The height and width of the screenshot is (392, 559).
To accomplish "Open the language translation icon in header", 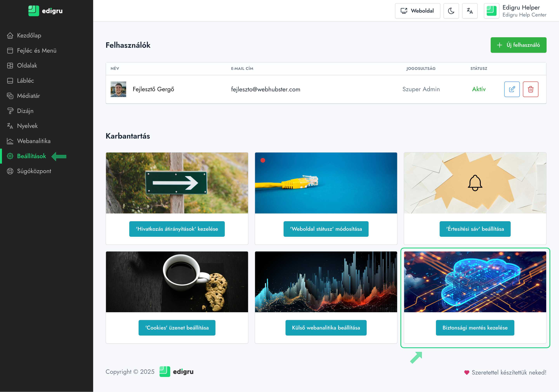I will coord(470,11).
